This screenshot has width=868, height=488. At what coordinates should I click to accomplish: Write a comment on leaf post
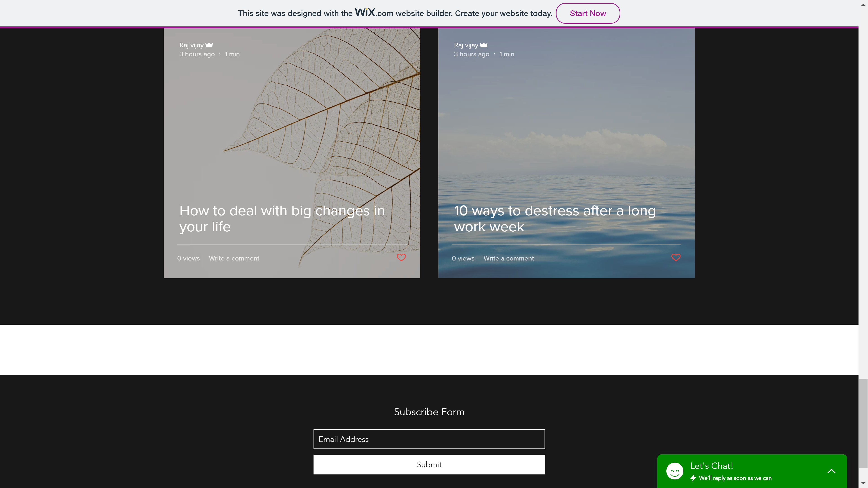pyautogui.click(x=234, y=258)
